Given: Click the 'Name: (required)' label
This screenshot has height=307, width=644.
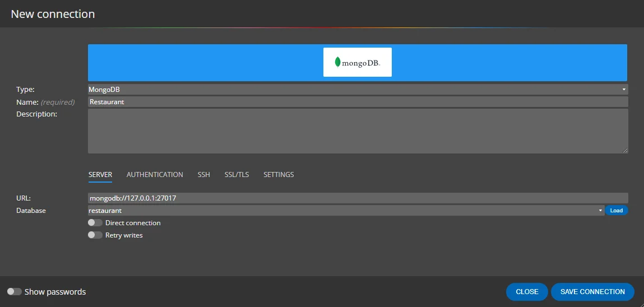Looking at the screenshot, I should 45,102.
